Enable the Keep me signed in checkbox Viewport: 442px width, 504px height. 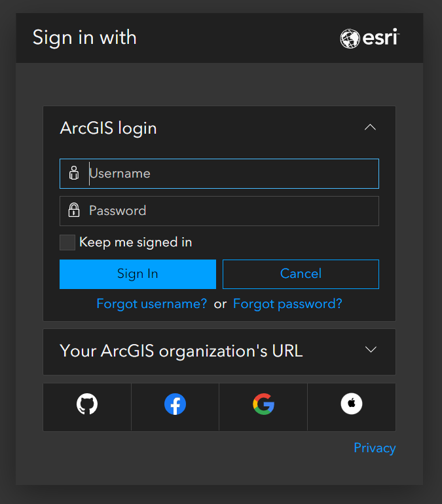click(67, 242)
